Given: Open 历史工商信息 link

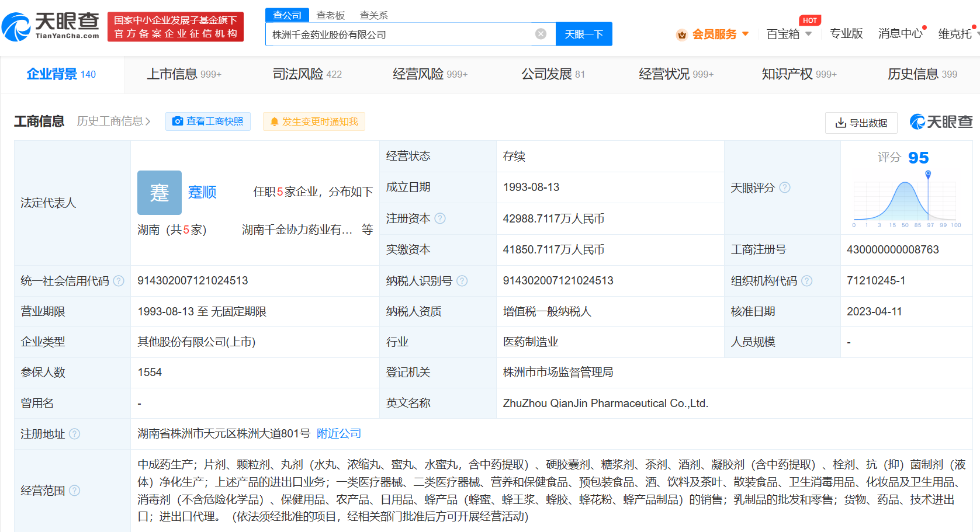Looking at the screenshot, I should pyautogui.click(x=114, y=121).
